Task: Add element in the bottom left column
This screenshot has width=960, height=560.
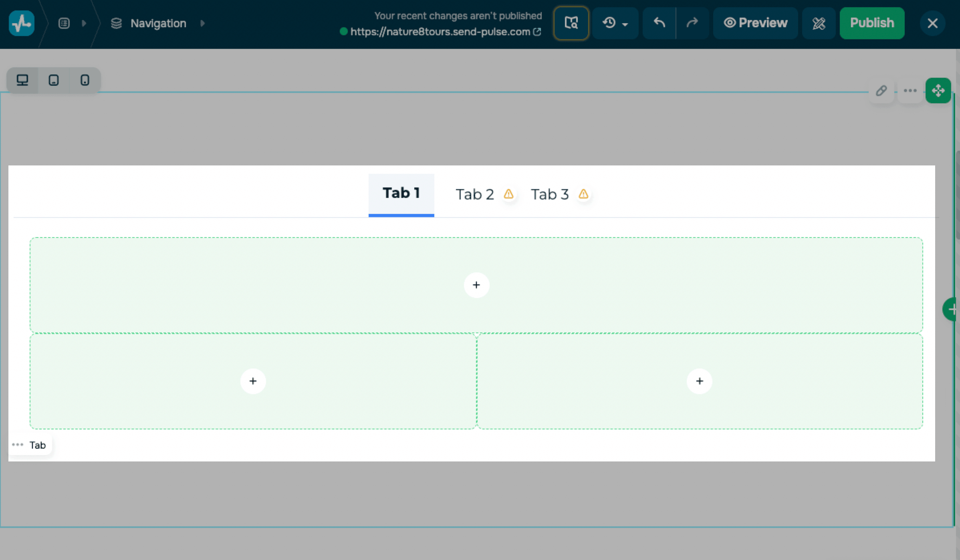Action: (x=253, y=381)
